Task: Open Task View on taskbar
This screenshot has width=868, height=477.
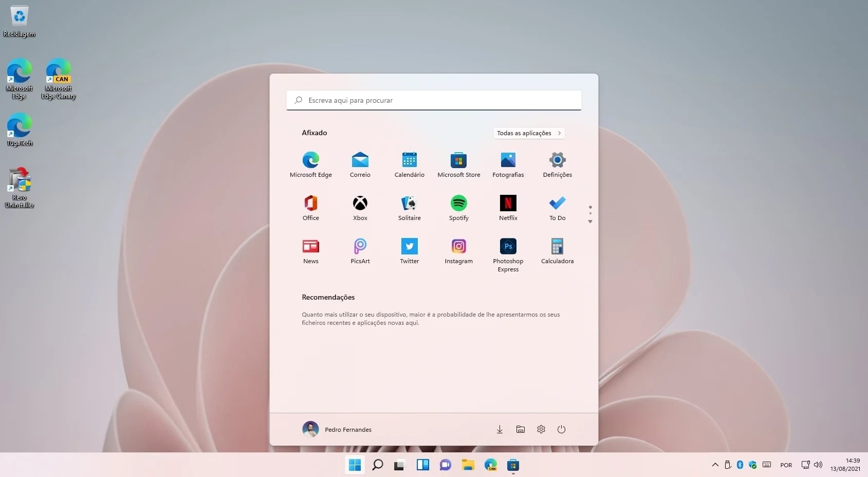Action: (x=400, y=465)
